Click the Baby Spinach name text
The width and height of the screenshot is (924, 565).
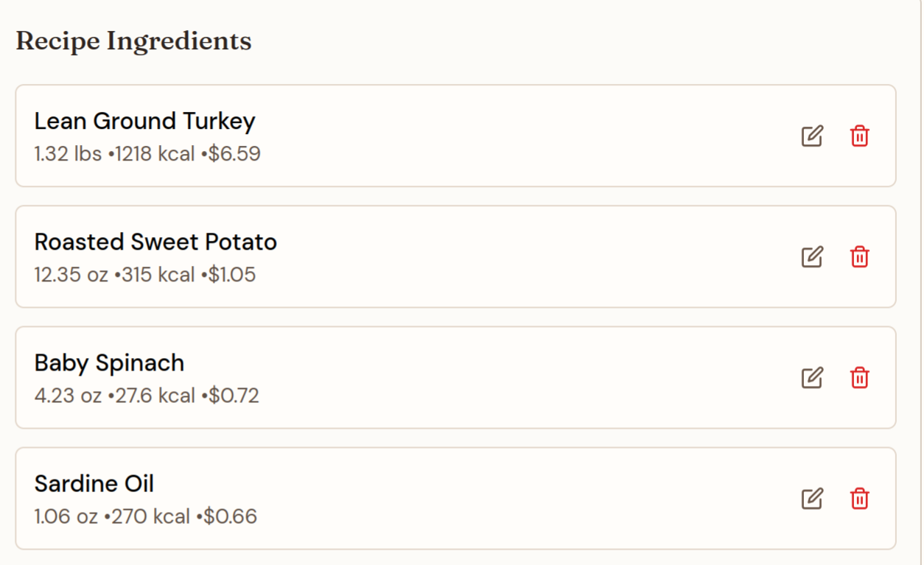coord(109,362)
